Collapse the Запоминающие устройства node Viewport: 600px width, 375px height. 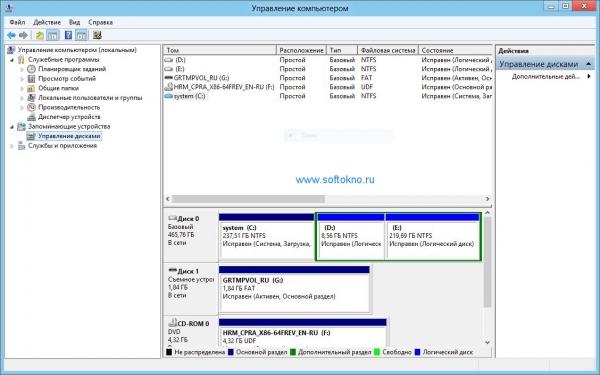(12, 127)
